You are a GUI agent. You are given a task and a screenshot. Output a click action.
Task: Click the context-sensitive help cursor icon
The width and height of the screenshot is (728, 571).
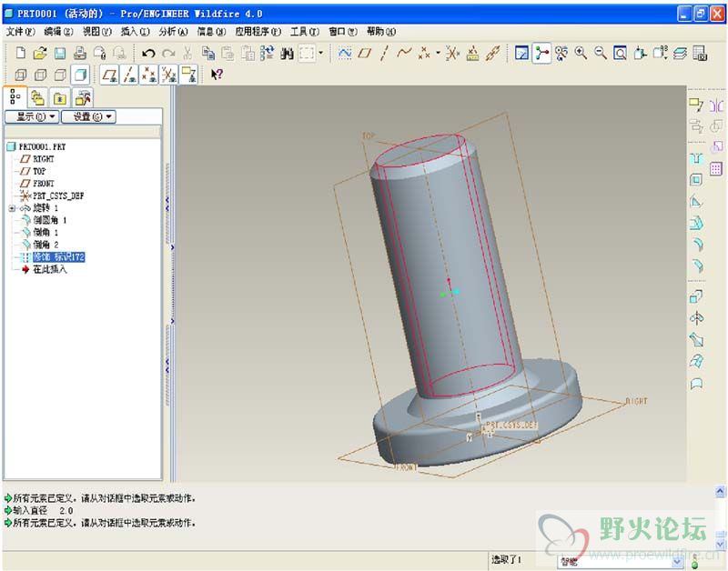(x=217, y=75)
